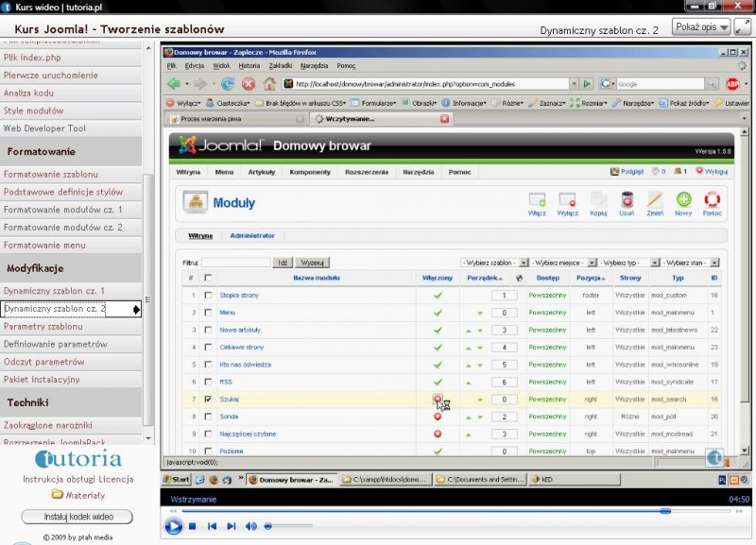This screenshot has width=756, height=545.
Task: Check the Stopka strony module checkbox
Action: tap(207, 296)
